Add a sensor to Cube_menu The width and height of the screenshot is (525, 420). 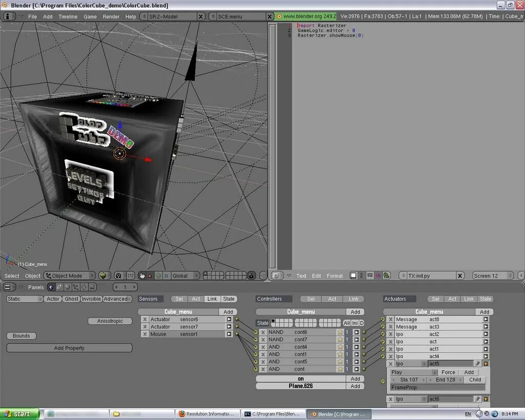point(228,312)
